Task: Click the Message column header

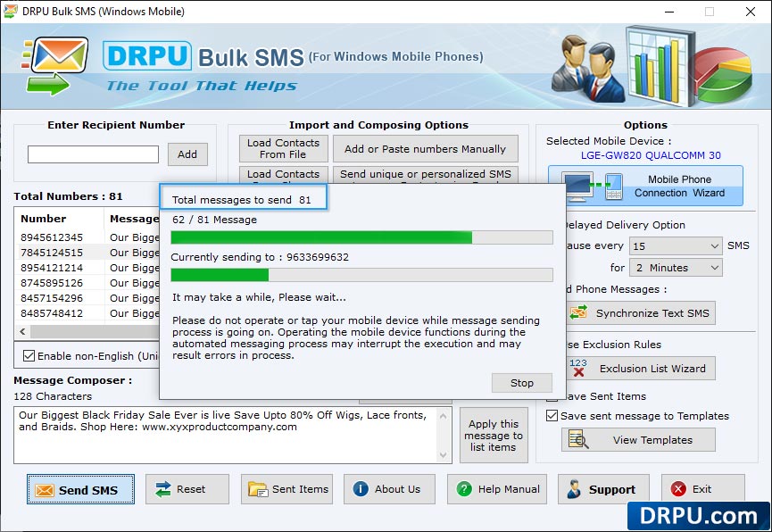Action: (132, 219)
